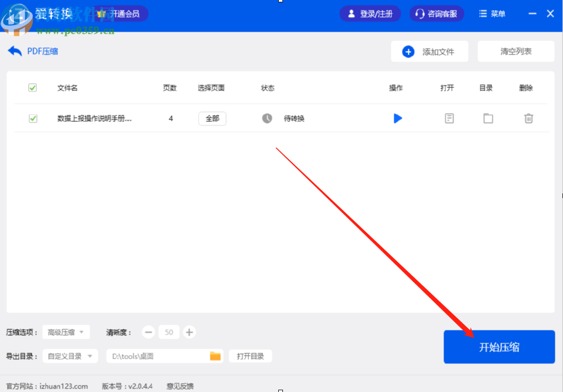Click the 开通会员 membership button
The width and height of the screenshot is (563, 392).
[120, 14]
